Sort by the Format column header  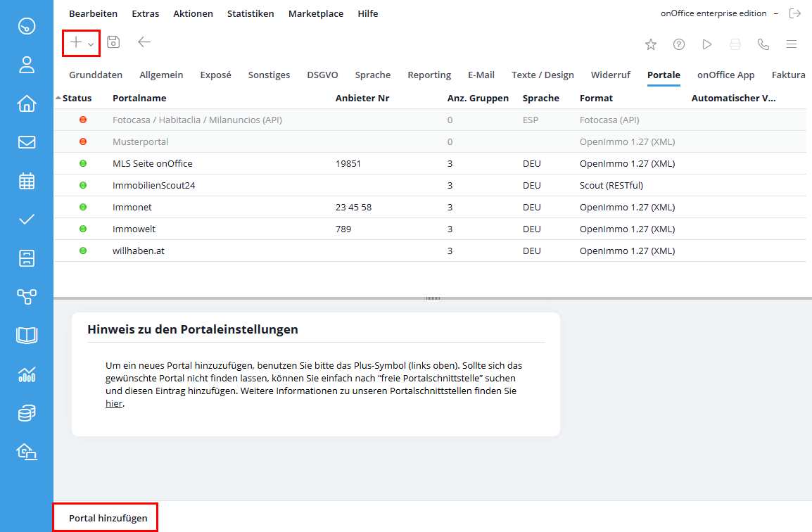[x=596, y=99]
